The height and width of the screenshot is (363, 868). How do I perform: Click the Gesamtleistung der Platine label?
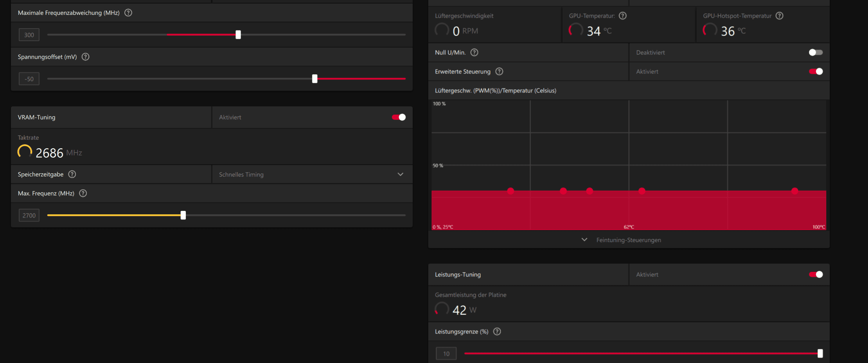[x=471, y=295]
